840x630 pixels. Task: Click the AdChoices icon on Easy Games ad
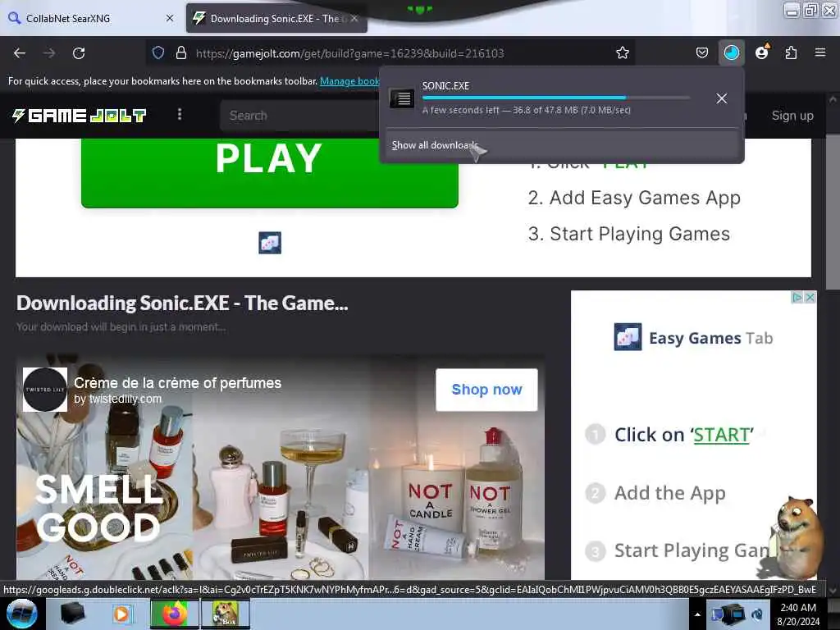(x=797, y=297)
